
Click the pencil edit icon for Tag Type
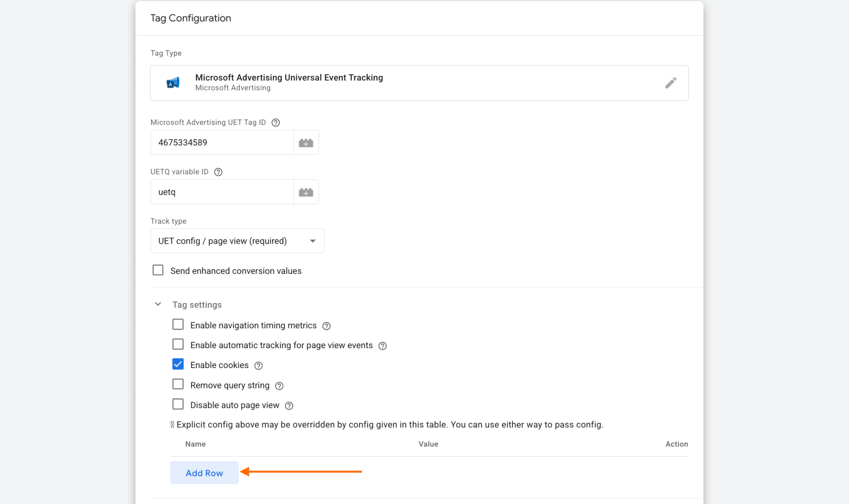point(671,83)
